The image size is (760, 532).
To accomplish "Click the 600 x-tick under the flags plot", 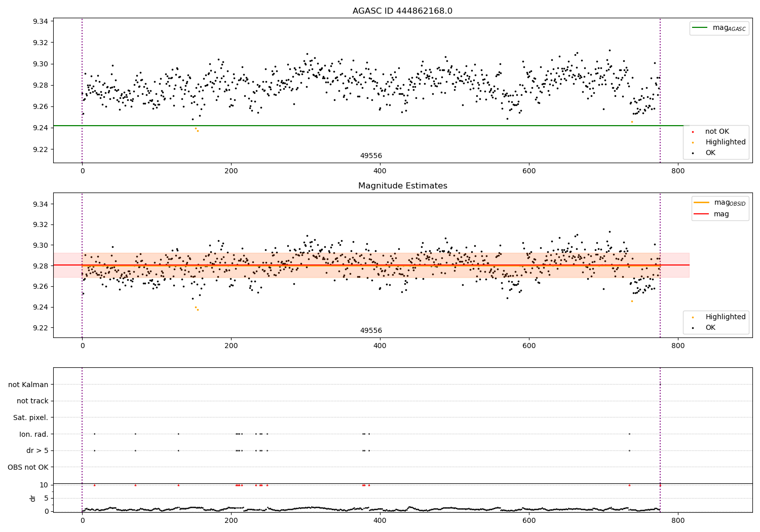I will [x=529, y=521].
